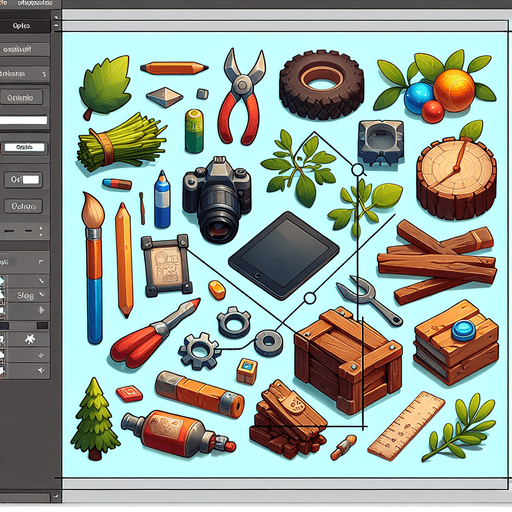This screenshot has width=512, height=512.
Task: Choose the light grey cog gear sprite
Action: (x=199, y=352)
